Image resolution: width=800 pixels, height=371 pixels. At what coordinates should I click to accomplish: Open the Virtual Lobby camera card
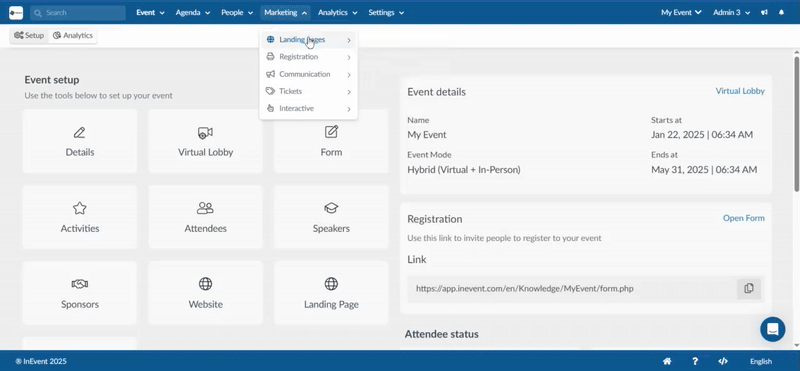[206, 141]
